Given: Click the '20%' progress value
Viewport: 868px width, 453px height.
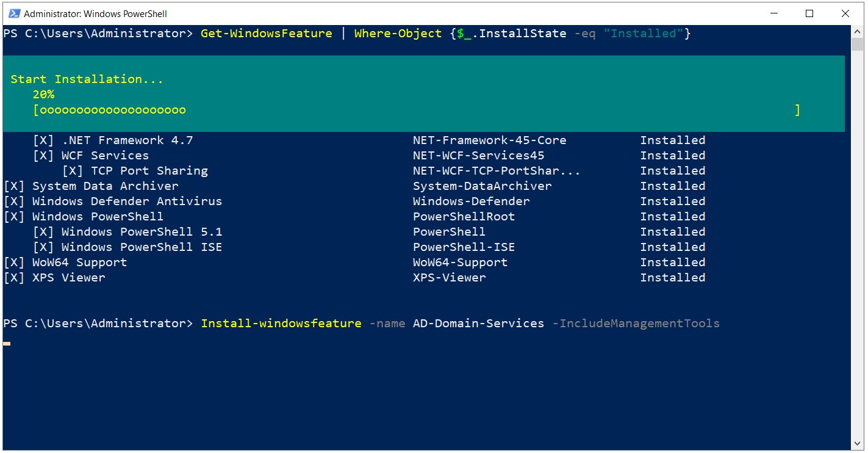Looking at the screenshot, I should [x=43, y=94].
